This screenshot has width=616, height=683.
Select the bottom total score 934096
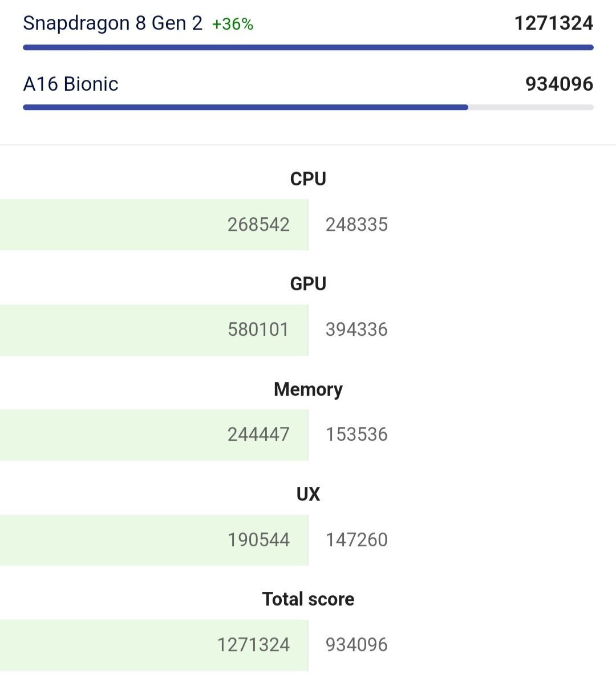(x=357, y=645)
